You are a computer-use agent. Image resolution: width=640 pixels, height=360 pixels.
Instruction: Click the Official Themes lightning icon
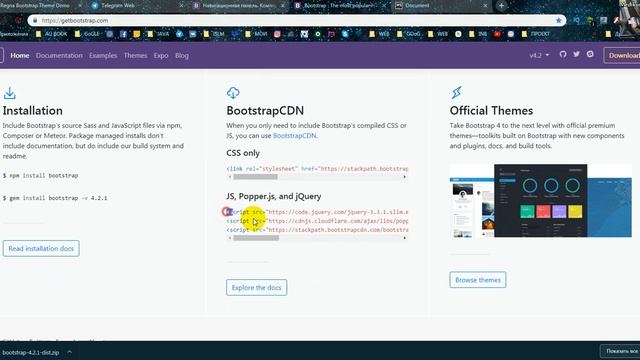[x=456, y=93]
